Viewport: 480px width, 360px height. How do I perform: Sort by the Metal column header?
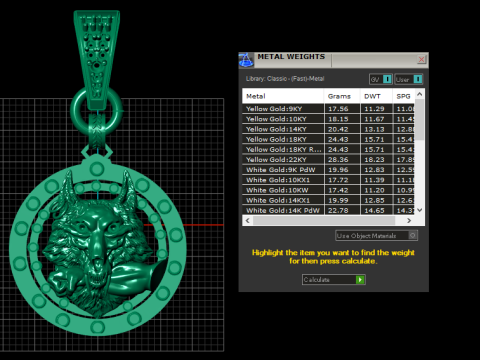tap(283, 96)
